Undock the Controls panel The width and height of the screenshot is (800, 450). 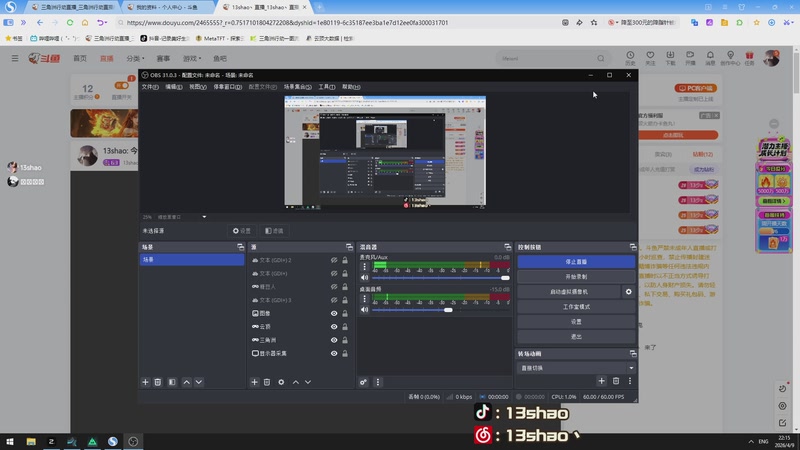point(633,247)
